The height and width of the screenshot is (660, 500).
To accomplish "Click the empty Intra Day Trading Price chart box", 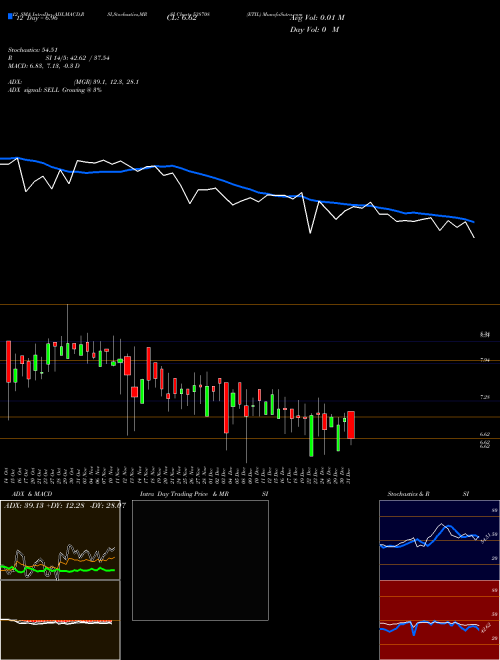I will [x=200, y=560].
